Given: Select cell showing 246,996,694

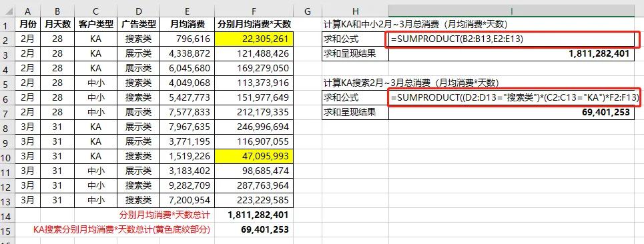Looking at the screenshot, I should click(x=254, y=127).
